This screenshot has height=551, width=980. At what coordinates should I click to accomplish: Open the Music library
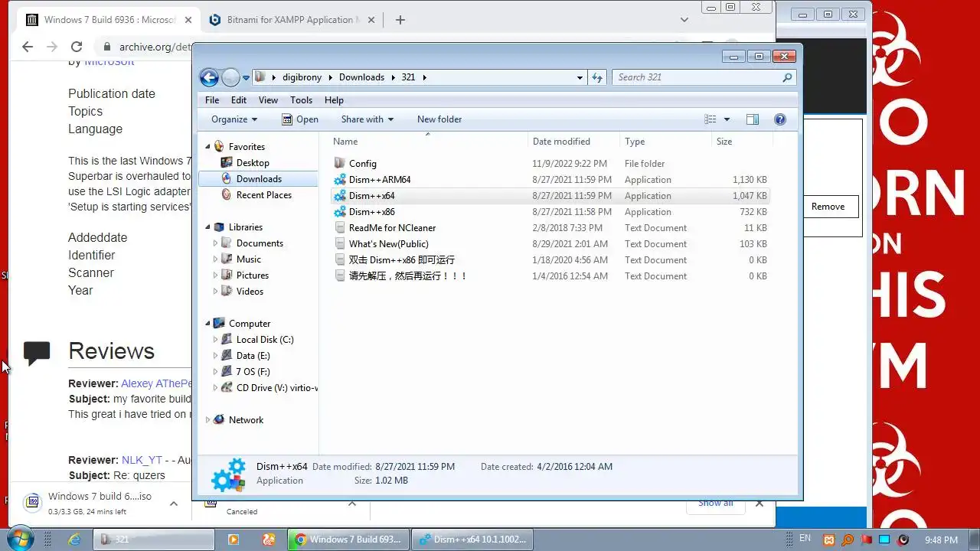coord(241,259)
